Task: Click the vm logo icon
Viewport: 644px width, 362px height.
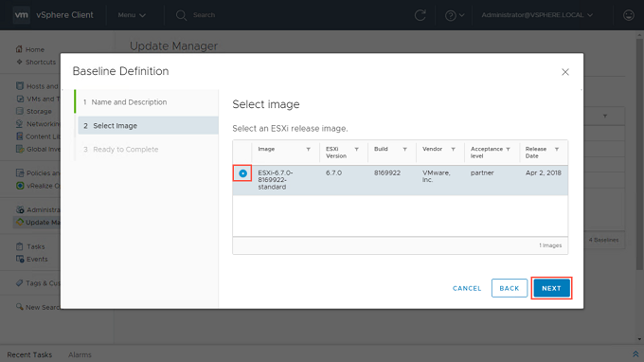Action: coord(22,15)
